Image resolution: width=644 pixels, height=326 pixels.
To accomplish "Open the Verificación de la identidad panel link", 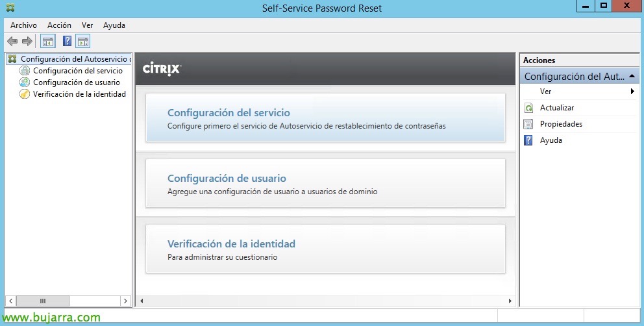I will point(231,244).
